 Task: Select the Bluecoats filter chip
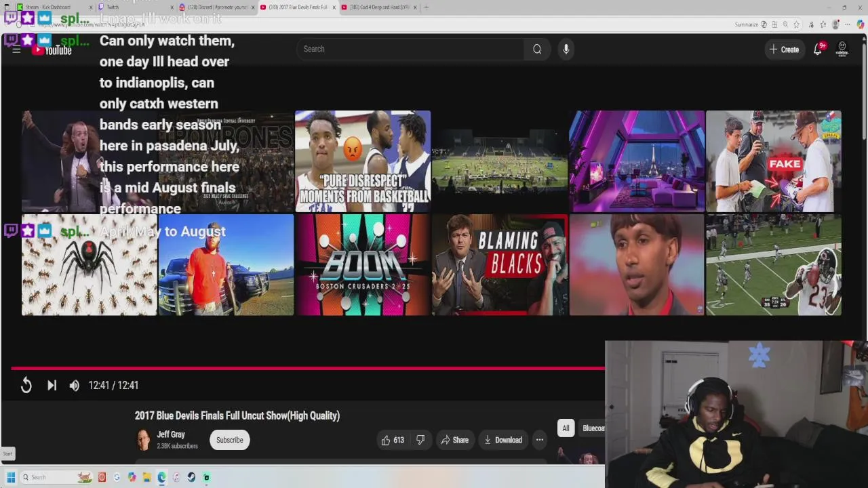(593, 428)
